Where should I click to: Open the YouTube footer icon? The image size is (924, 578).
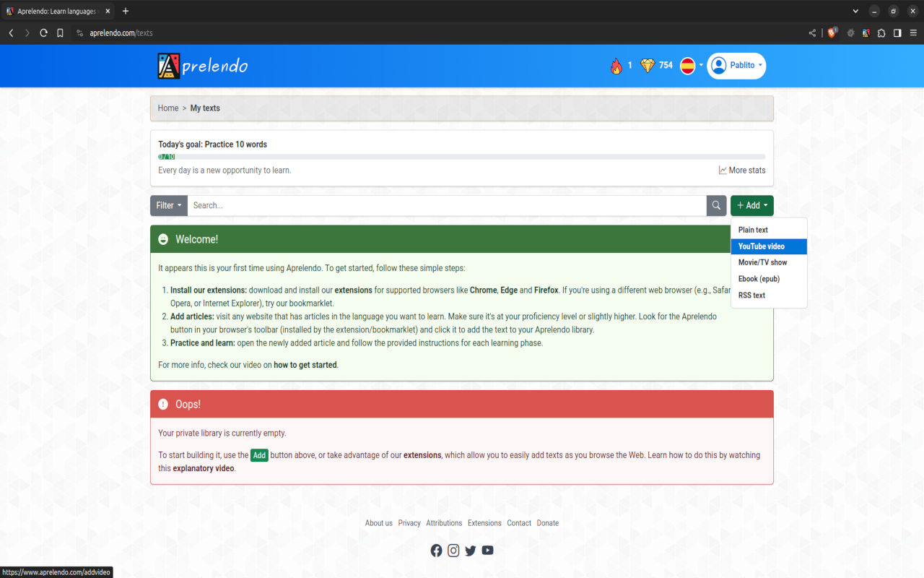tap(488, 551)
